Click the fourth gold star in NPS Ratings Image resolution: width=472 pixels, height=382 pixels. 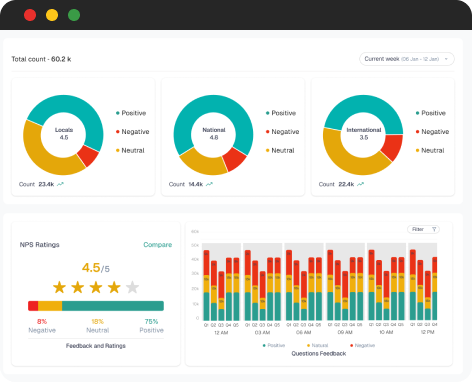click(114, 287)
